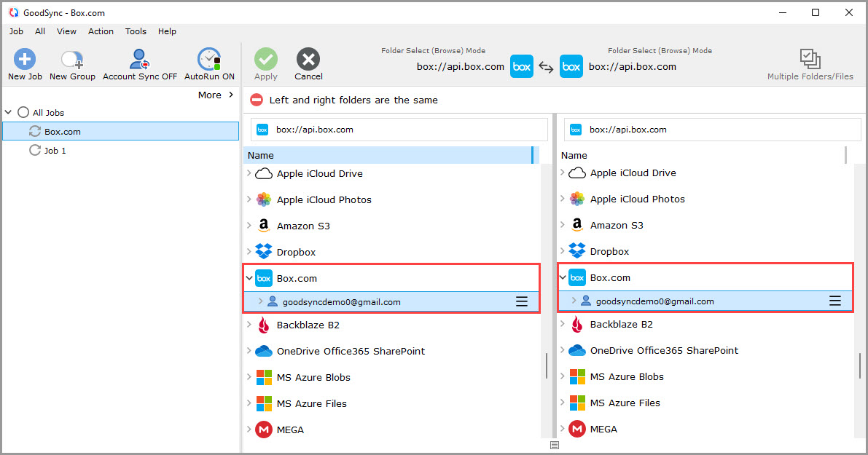Click left pane iCloud Photos flower icon
Image resolution: width=868 pixels, height=455 pixels.
pos(264,199)
